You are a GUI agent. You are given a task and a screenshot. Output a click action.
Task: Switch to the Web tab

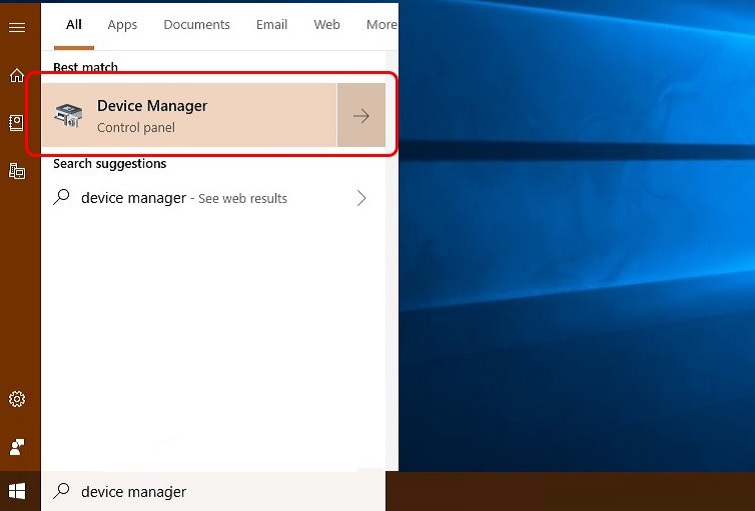pyautogui.click(x=327, y=25)
